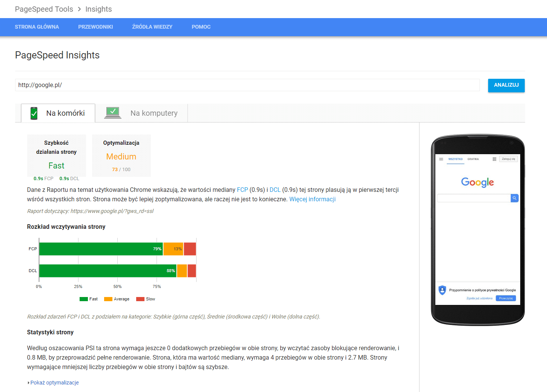The height and width of the screenshot is (392, 547).
Task: Open STRONA GŁÓWNA in the navigation bar
Action: pyautogui.click(x=37, y=27)
